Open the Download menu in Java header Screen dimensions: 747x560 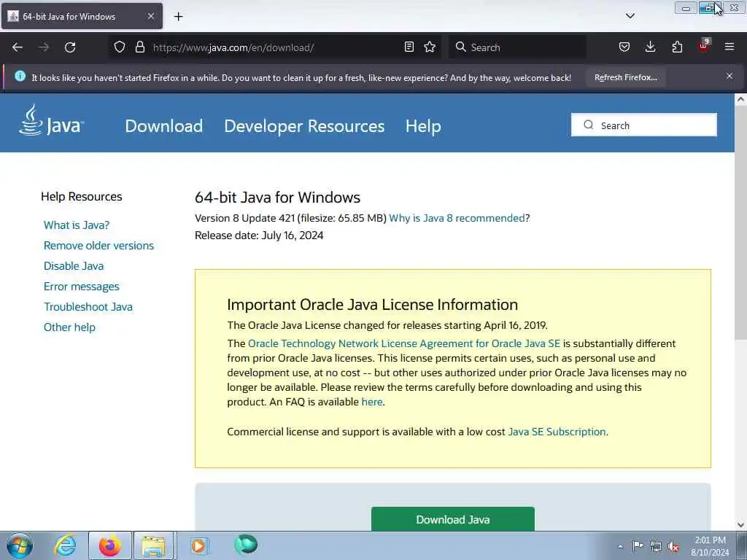pyautogui.click(x=164, y=126)
